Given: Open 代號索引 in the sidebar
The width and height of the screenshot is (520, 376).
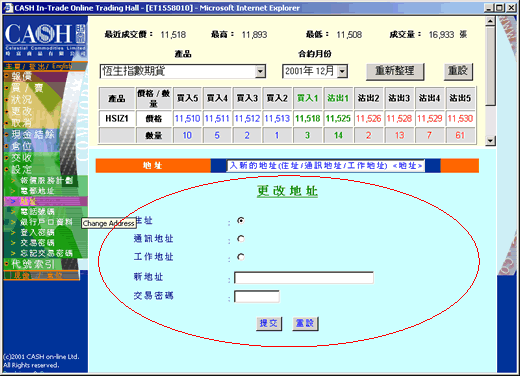Looking at the screenshot, I should 33,264.
